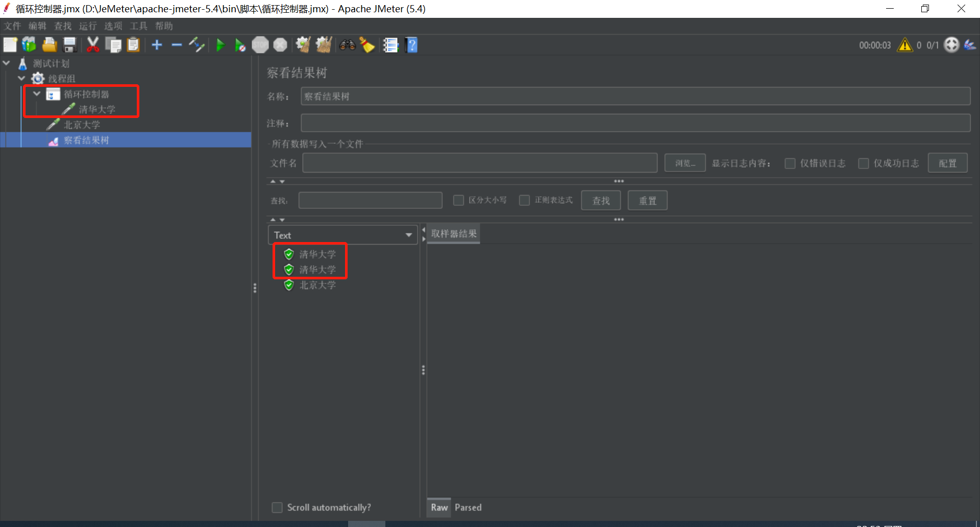Viewport: 980px width, 527px height.
Task: Click the 查找 search button
Action: coord(601,201)
